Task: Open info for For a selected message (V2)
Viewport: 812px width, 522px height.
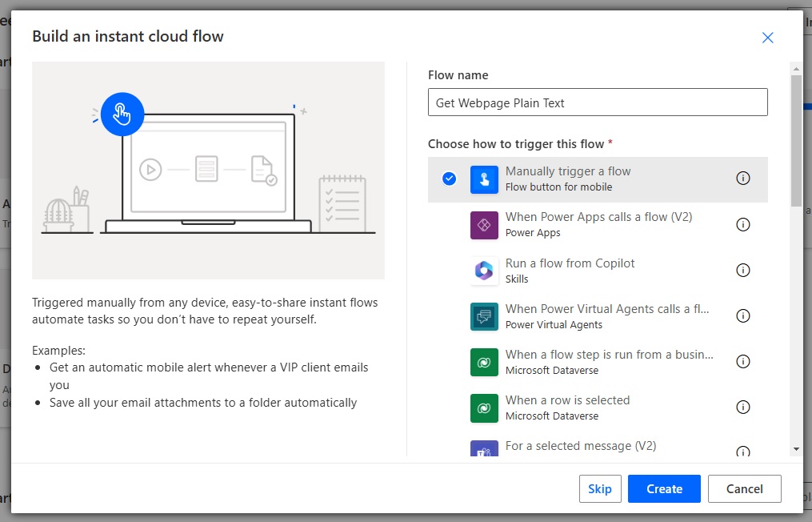Action: pos(742,451)
